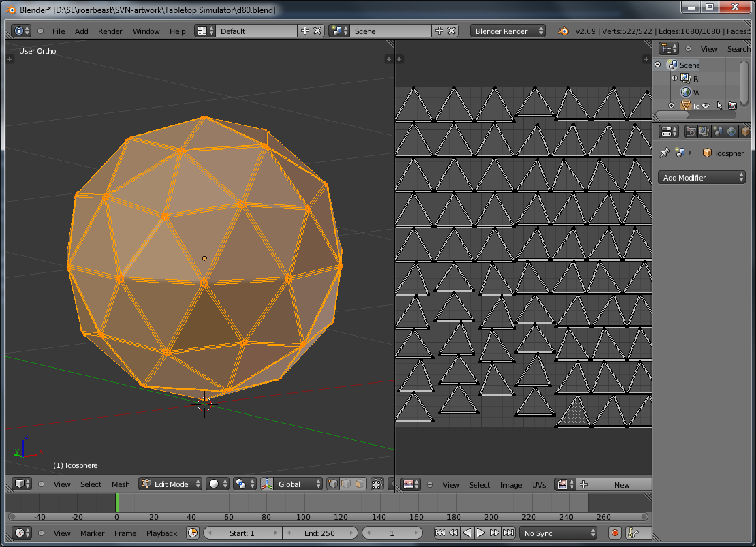This screenshot has width=756, height=547.
Task: Switch to face select mode
Action: point(359,484)
